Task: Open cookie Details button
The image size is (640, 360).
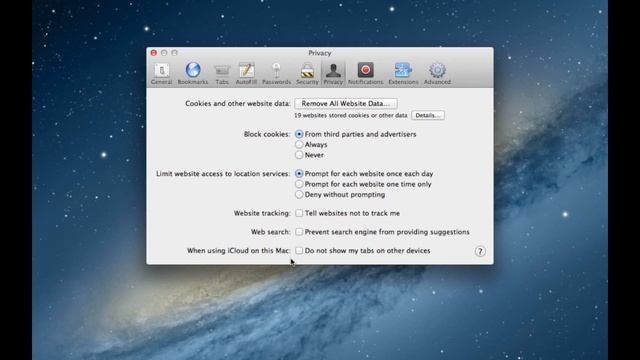Action: click(428, 116)
